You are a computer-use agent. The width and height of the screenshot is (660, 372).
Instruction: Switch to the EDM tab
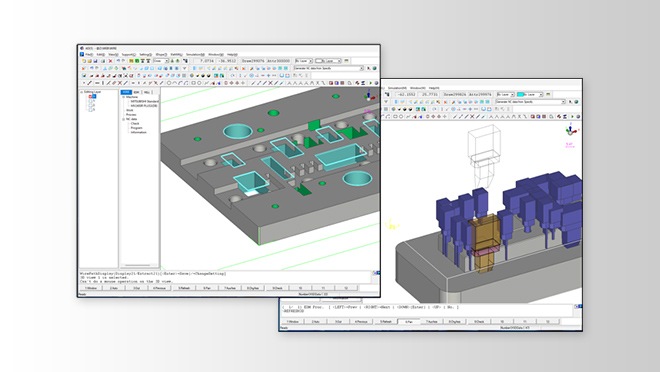point(136,92)
